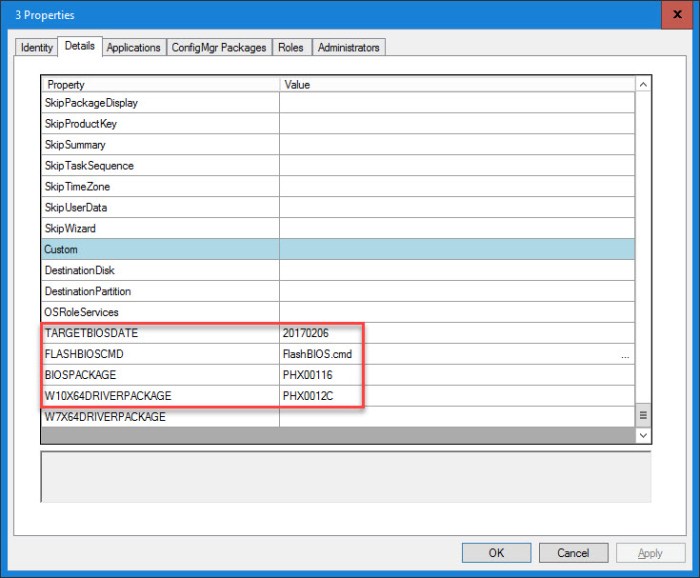This screenshot has height=578, width=700.
Task: Click the scrollbar thumb grip
Action: coord(643,415)
